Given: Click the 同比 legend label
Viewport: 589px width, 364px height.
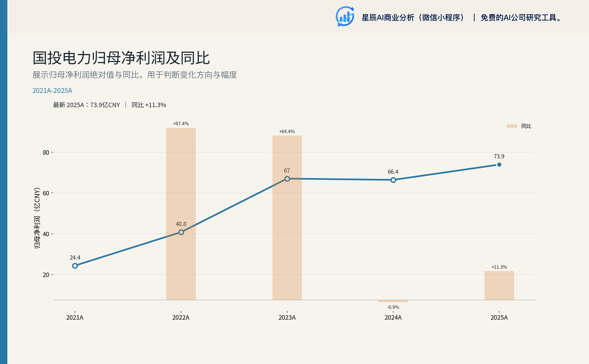Looking at the screenshot, I should pos(526,126).
